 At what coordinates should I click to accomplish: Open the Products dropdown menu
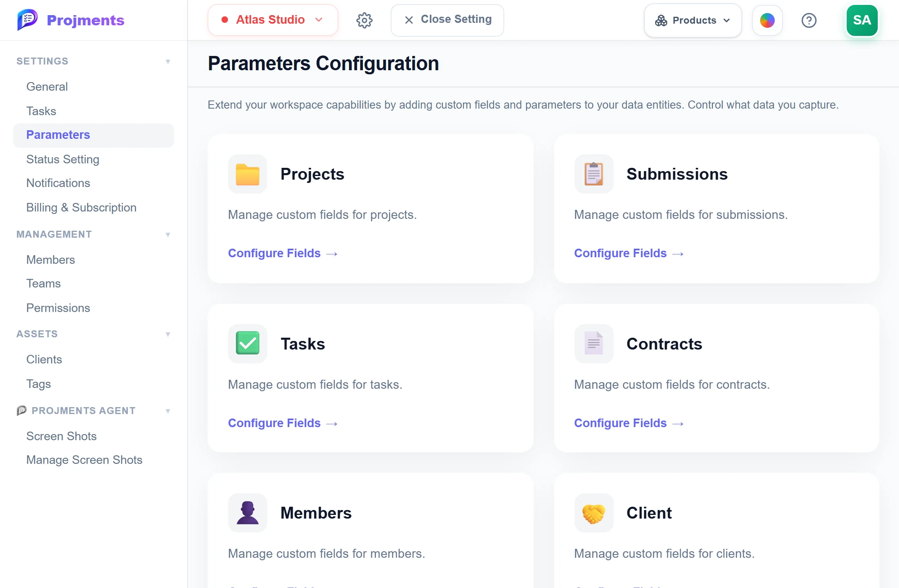(x=693, y=20)
